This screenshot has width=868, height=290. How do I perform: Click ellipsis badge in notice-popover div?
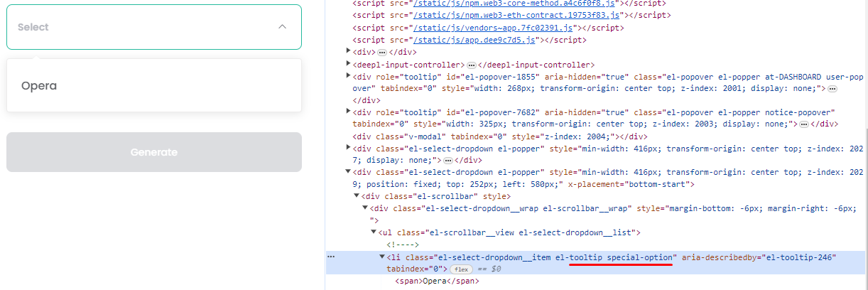[804, 124]
